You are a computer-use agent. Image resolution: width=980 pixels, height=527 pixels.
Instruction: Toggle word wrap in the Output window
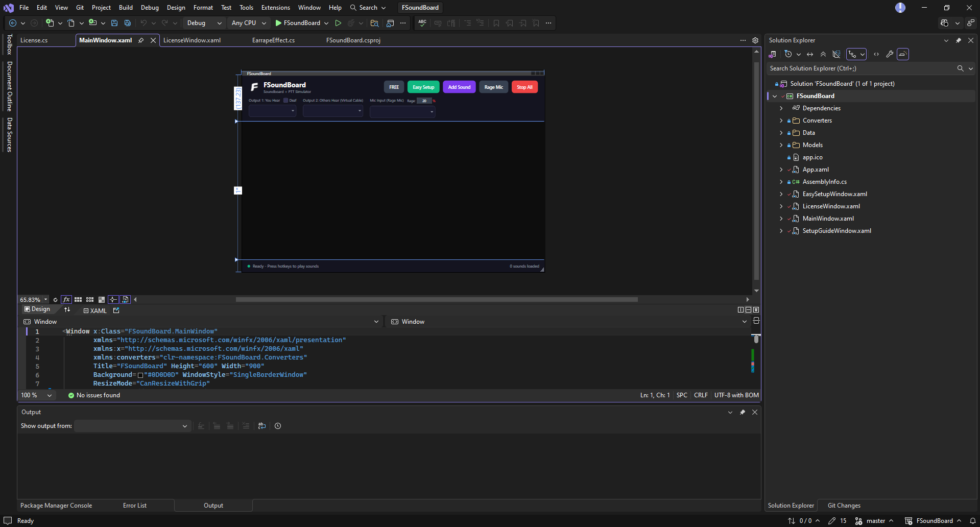pos(262,426)
